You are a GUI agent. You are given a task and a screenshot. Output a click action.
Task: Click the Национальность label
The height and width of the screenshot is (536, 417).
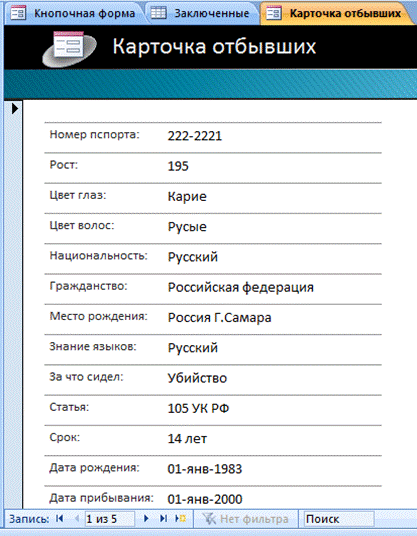click(98, 256)
